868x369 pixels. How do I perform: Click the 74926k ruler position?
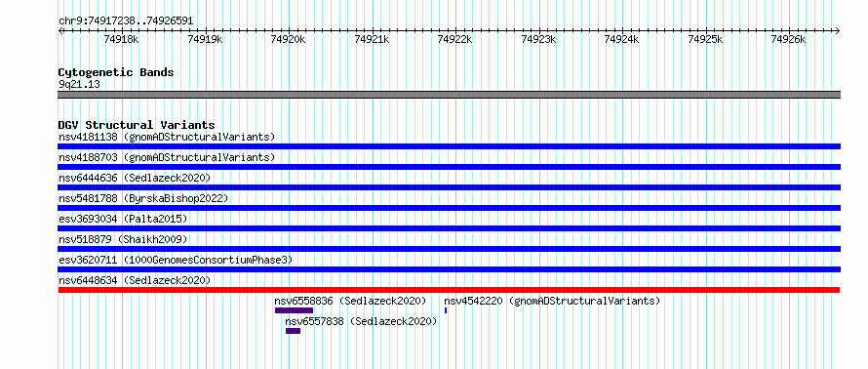tap(789, 39)
